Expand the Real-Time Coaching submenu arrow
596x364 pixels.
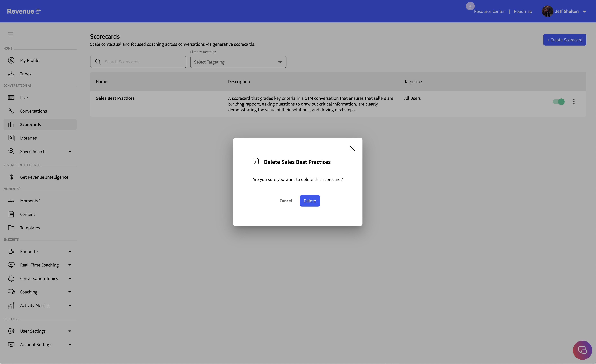tap(70, 265)
